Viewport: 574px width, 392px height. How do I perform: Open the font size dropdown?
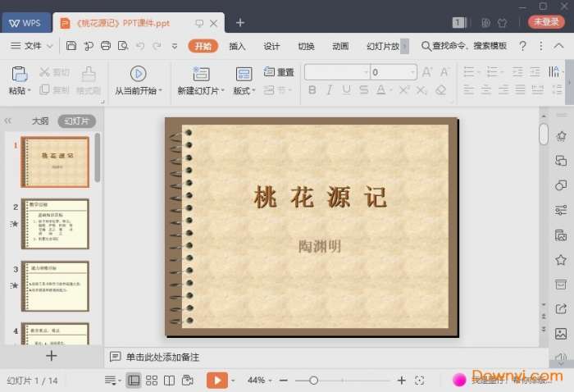coord(412,72)
